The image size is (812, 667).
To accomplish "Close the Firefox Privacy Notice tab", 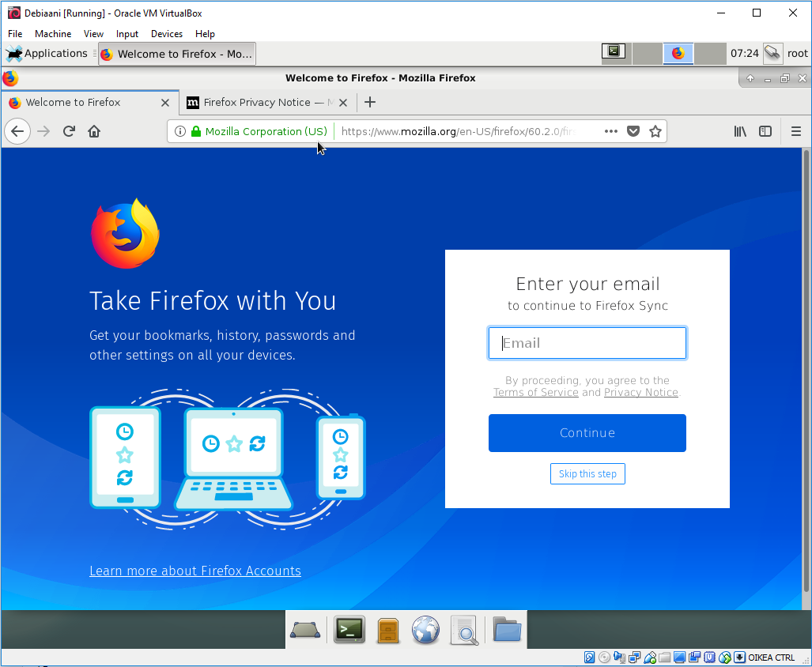I will [343, 103].
